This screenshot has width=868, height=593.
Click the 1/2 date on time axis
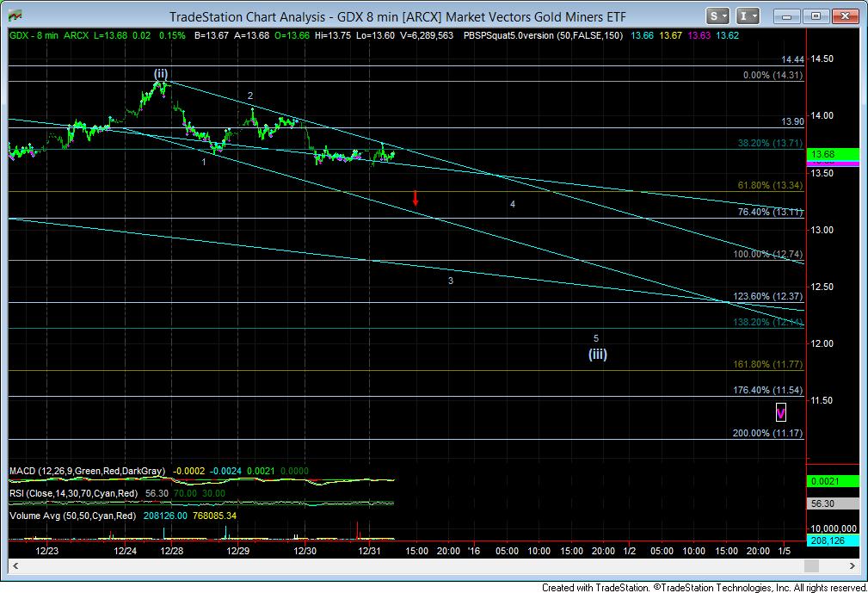tap(630, 551)
